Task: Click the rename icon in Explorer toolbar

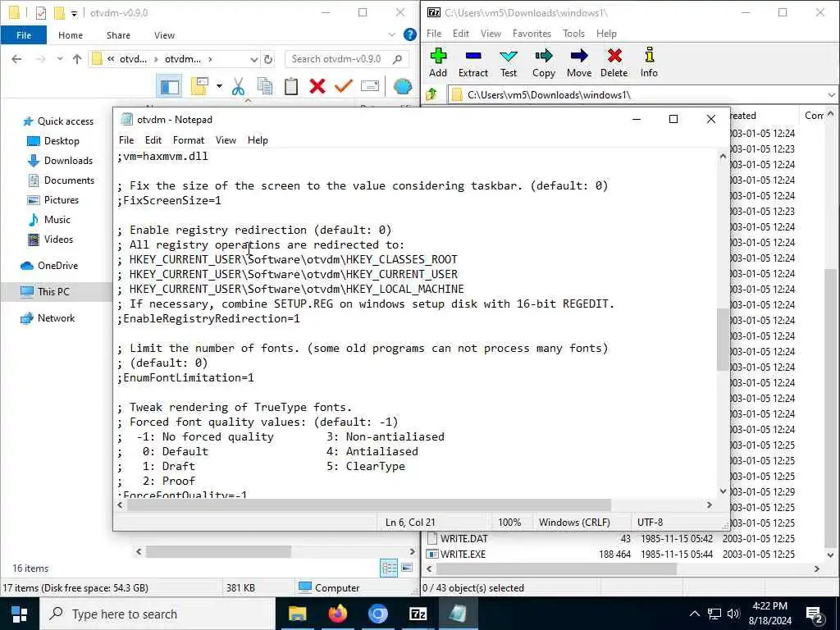Action: tap(370, 85)
